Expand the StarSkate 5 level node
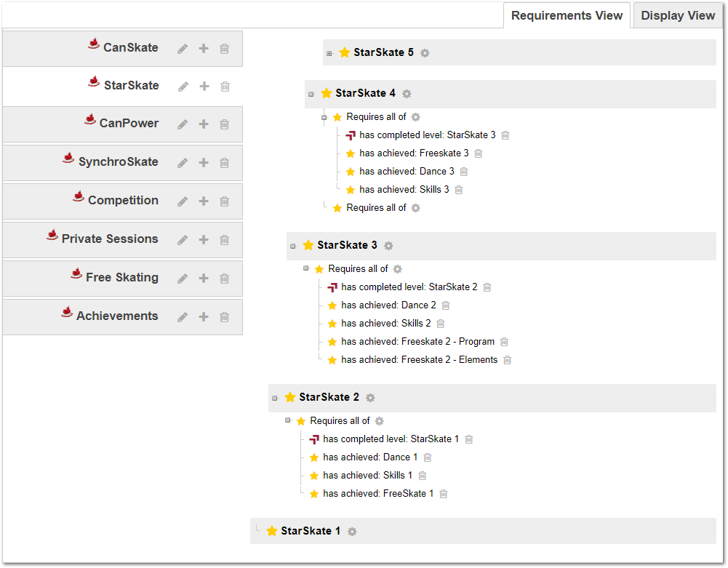The image size is (728, 568). [329, 53]
